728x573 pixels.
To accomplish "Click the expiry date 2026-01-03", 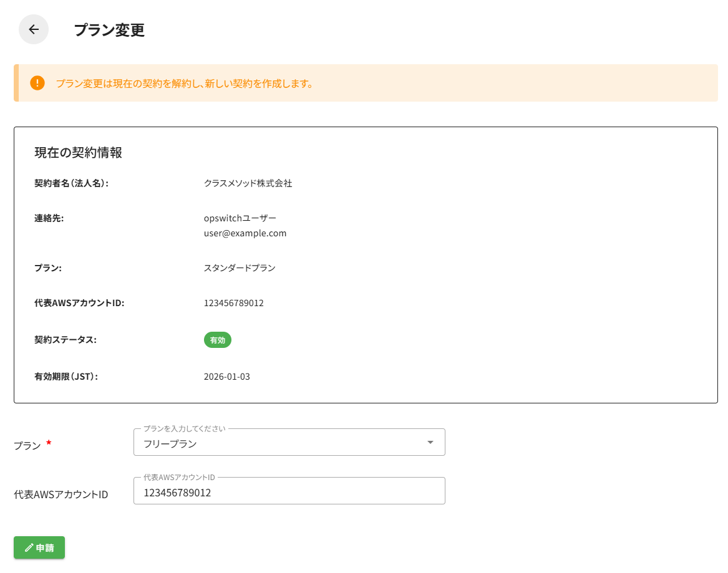I will 226,377.
